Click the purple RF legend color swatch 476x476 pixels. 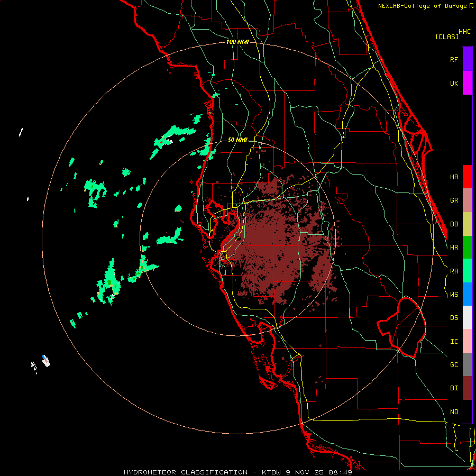(467, 59)
